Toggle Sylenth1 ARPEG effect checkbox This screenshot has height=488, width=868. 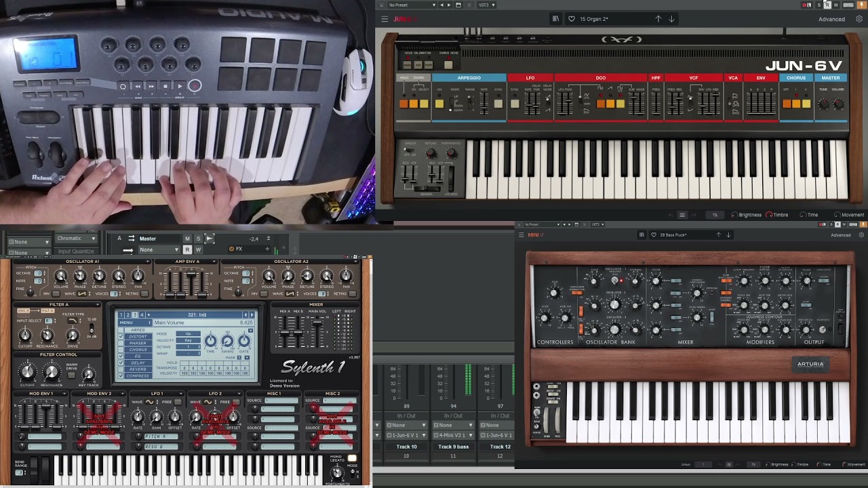[x=121, y=330]
